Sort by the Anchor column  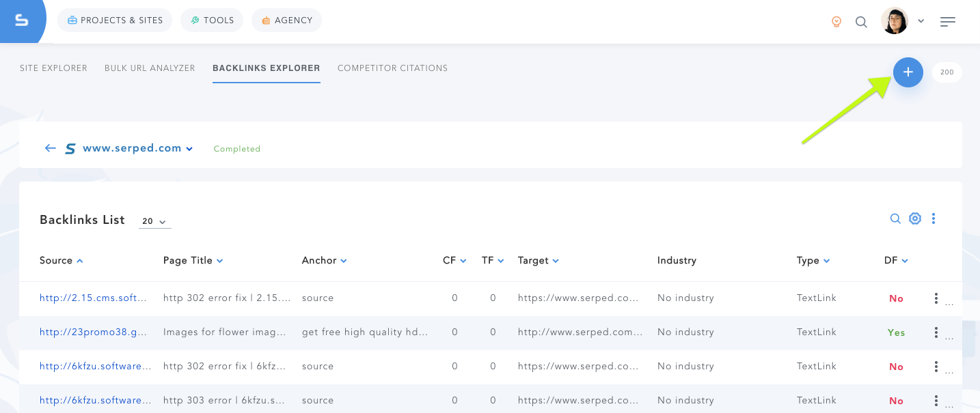click(x=325, y=261)
